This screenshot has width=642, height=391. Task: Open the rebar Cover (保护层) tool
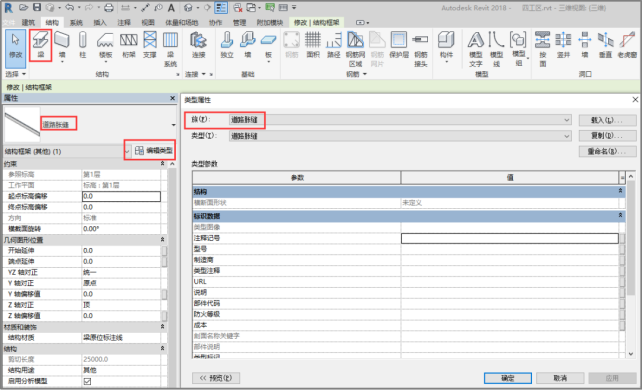(398, 45)
